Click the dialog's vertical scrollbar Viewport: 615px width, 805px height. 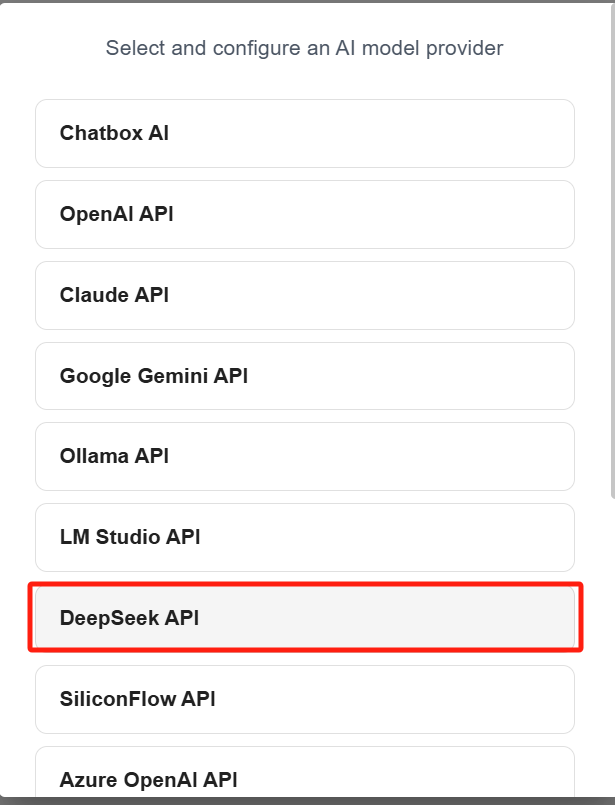(x=612, y=252)
